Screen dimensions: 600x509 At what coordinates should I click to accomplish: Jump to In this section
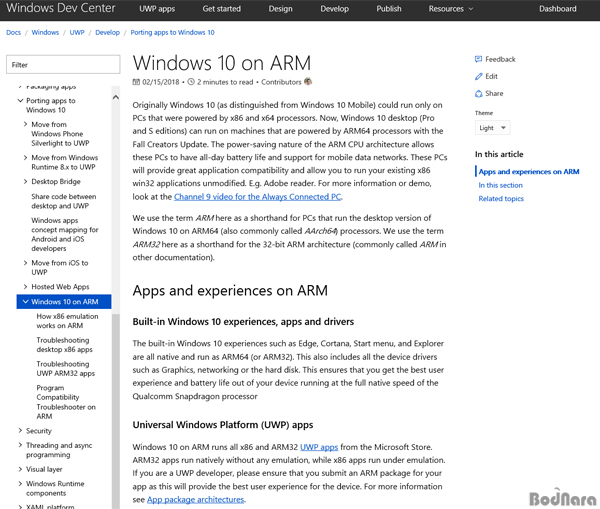point(501,185)
